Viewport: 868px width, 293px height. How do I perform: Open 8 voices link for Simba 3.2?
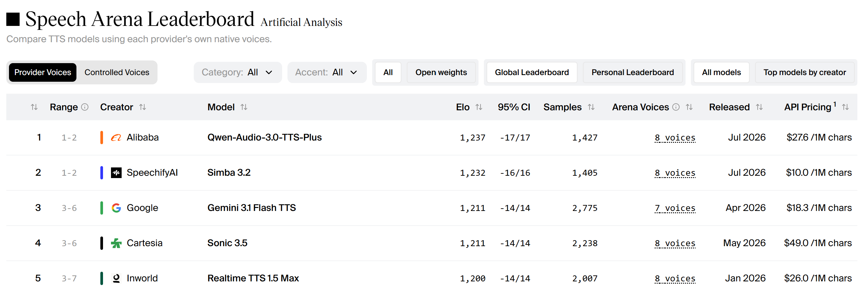click(x=675, y=173)
